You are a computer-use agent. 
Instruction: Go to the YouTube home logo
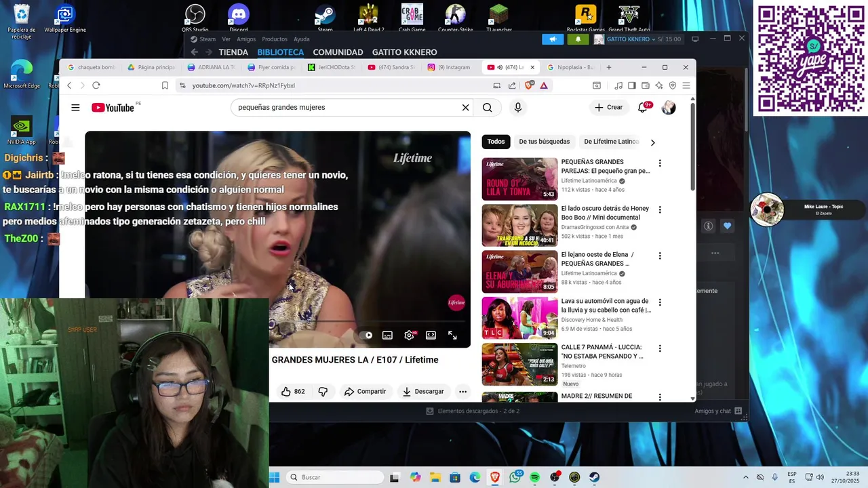coord(113,107)
